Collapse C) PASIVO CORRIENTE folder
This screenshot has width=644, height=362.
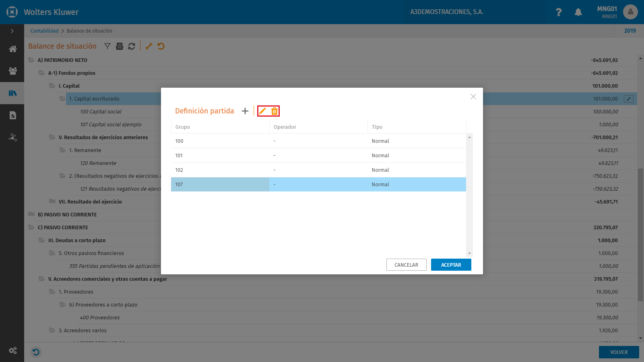[31, 227]
